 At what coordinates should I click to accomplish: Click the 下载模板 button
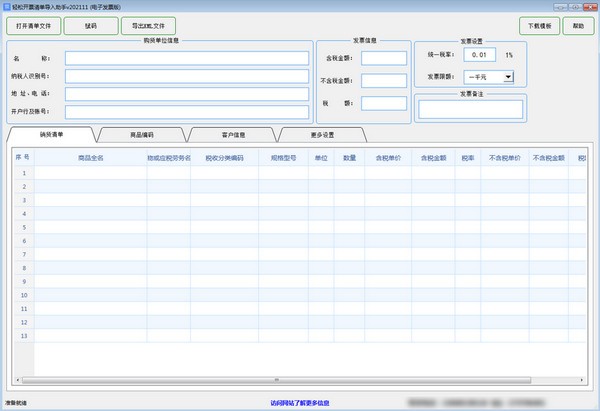(540, 26)
